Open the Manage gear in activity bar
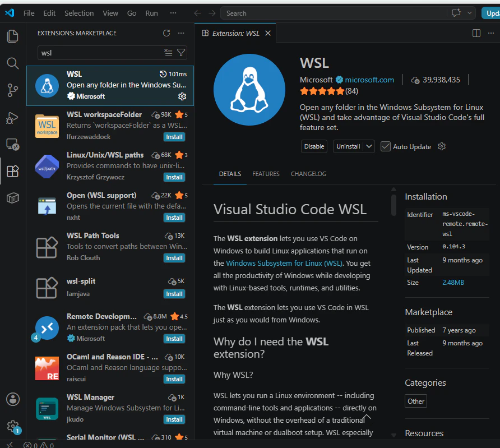 13,426
